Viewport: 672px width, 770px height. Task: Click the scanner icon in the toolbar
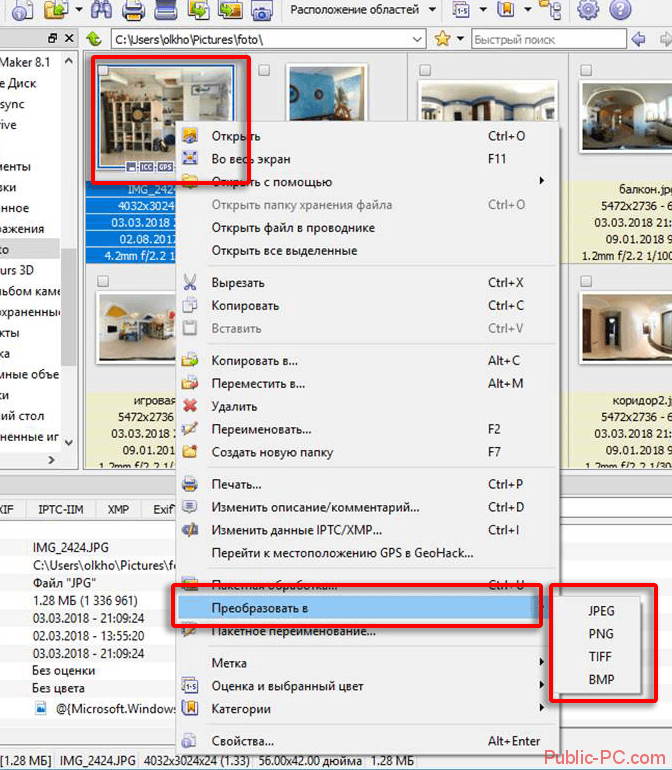click(x=167, y=11)
